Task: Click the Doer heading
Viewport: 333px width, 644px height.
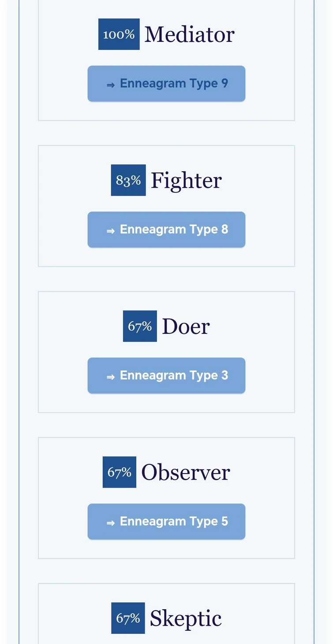Action: [x=186, y=326]
